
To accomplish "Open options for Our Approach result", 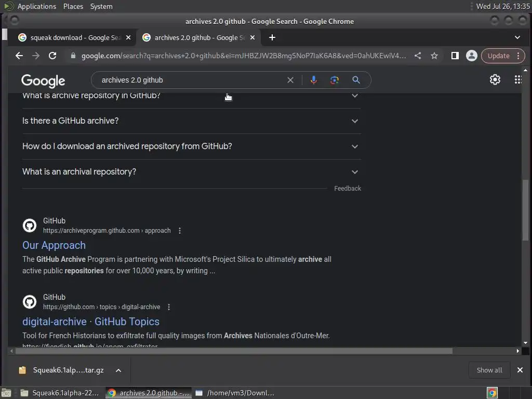I will click(180, 231).
